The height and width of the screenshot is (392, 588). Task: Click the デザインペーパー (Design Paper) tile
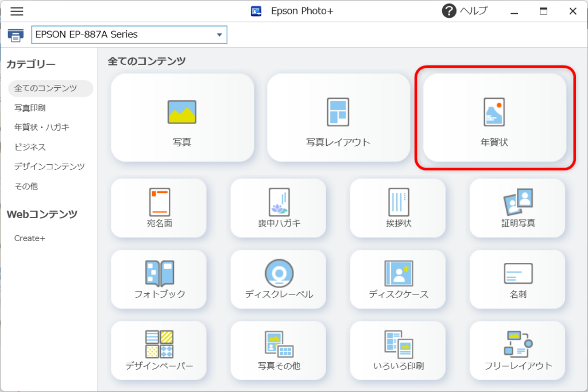(x=158, y=351)
